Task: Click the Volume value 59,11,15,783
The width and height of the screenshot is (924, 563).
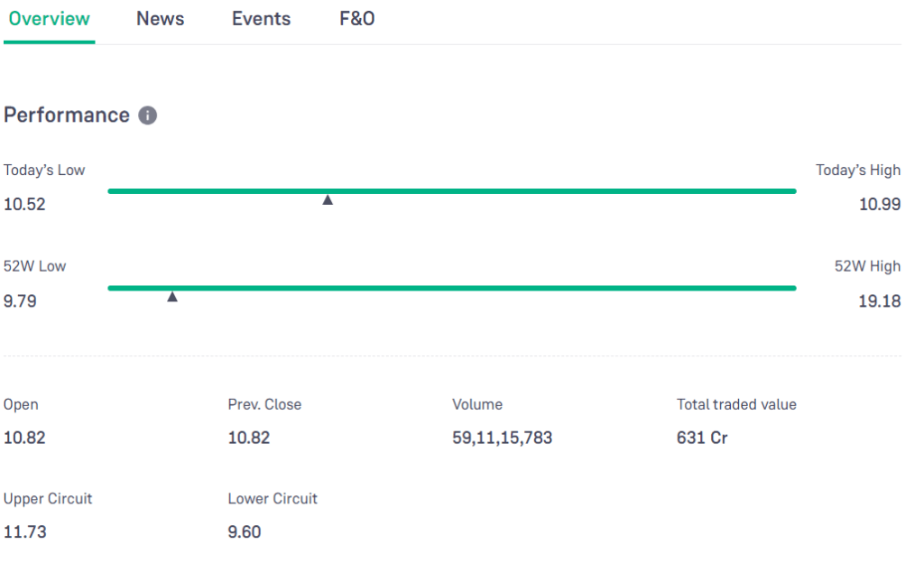Action: click(502, 438)
